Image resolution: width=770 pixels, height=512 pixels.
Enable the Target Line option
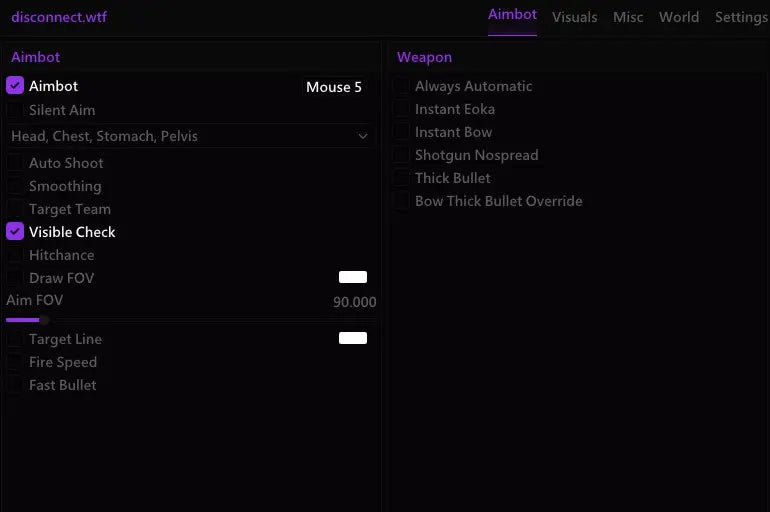coord(15,339)
